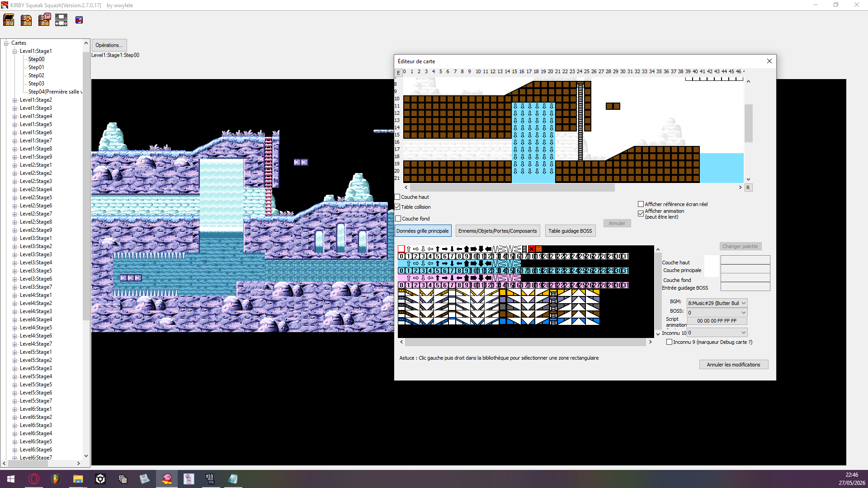The height and width of the screenshot is (488, 868).
Task: Click the Couche fond color swatch field
Action: [745, 278]
